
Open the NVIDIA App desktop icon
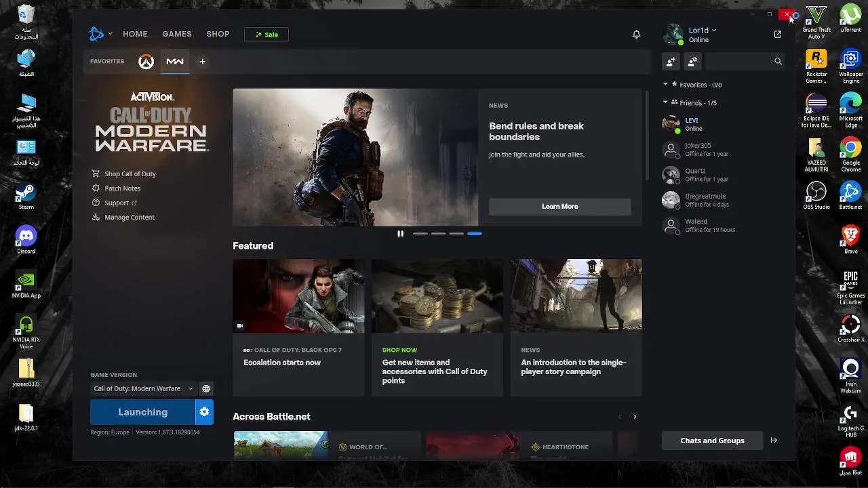tap(26, 285)
